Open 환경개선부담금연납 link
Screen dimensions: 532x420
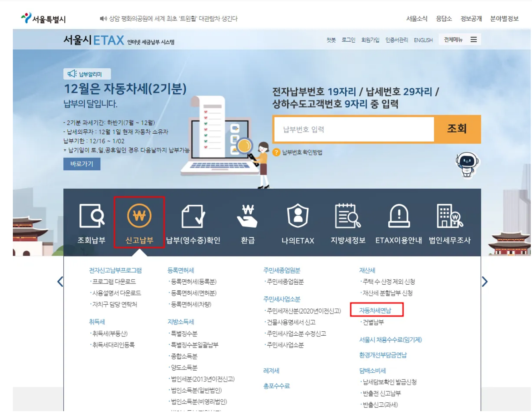click(x=383, y=355)
